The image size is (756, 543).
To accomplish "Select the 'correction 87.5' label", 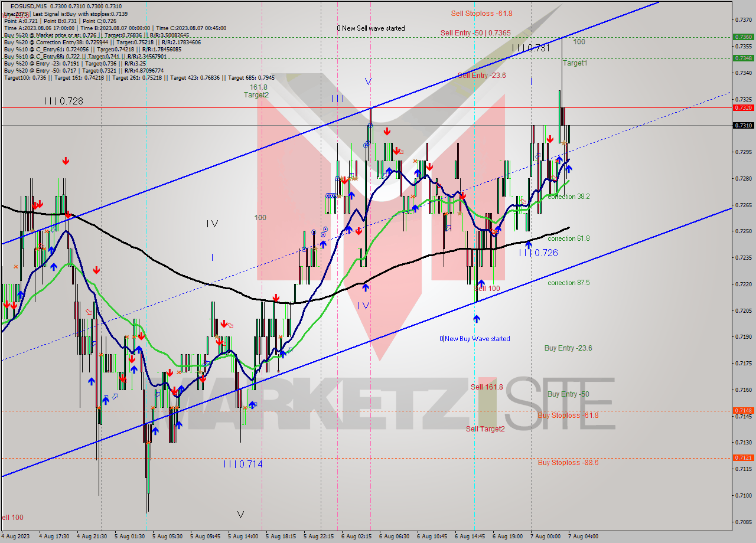I will click(568, 283).
